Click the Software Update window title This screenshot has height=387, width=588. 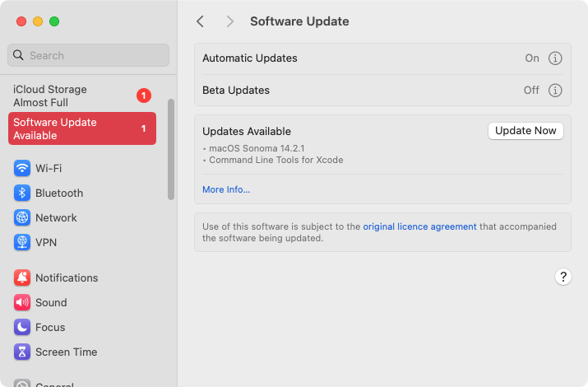click(x=299, y=21)
